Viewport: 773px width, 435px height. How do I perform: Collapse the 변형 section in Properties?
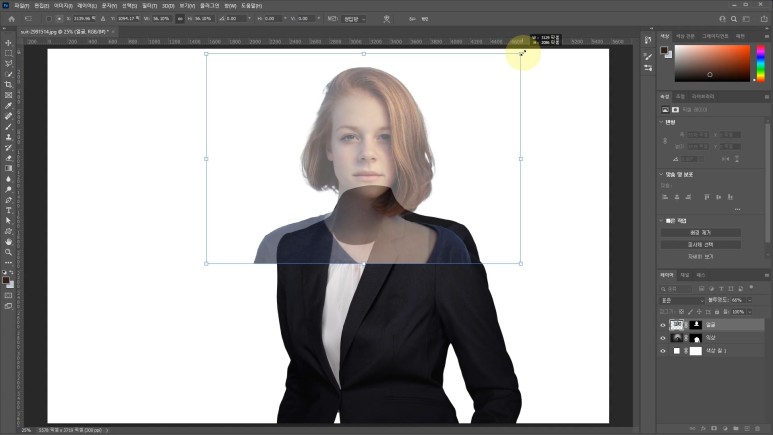tap(662, 122)
